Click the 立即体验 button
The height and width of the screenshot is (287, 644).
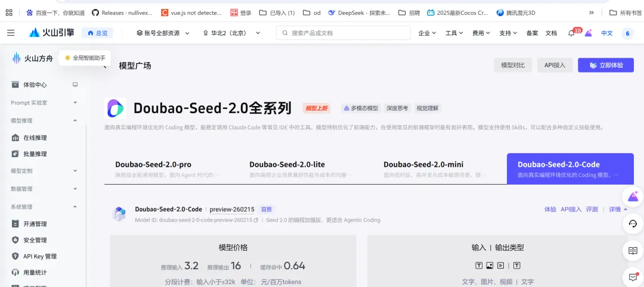606,65
